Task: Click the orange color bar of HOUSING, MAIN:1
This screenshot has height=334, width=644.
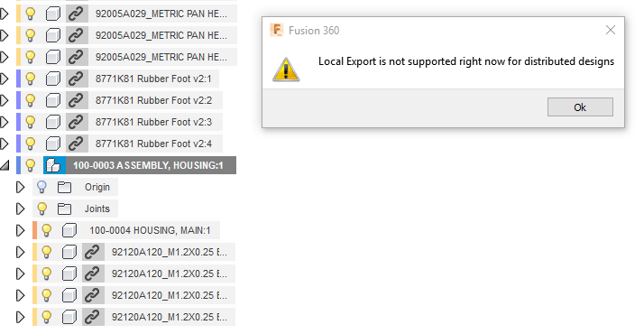Action: (x=35, y=230)
